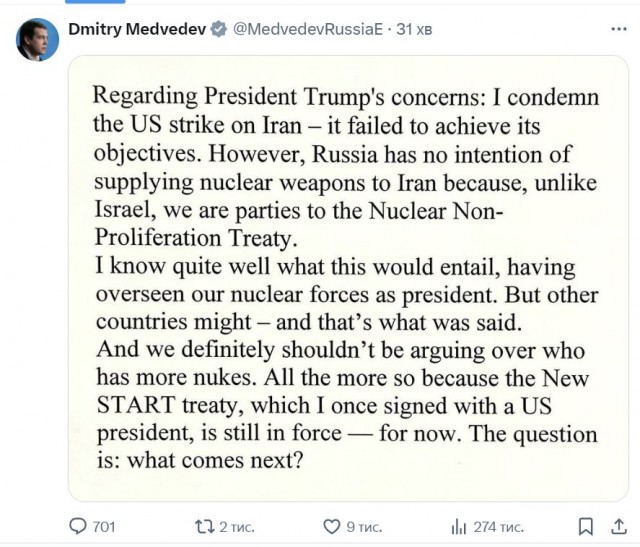The width and height of the screenshot is (640, 547).
Task: Open Dmitry Medvedev's profile avatar
Action: click(x=37, y=39)
